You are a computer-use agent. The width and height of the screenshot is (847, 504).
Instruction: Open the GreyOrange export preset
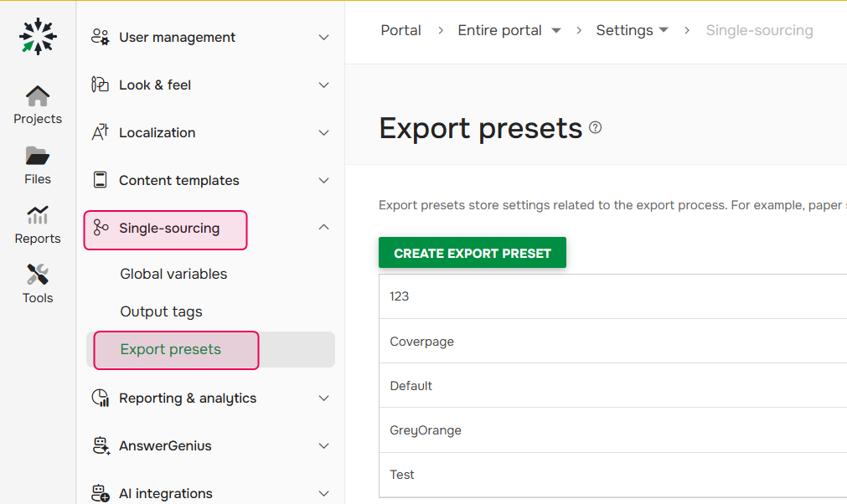(612, 430)
